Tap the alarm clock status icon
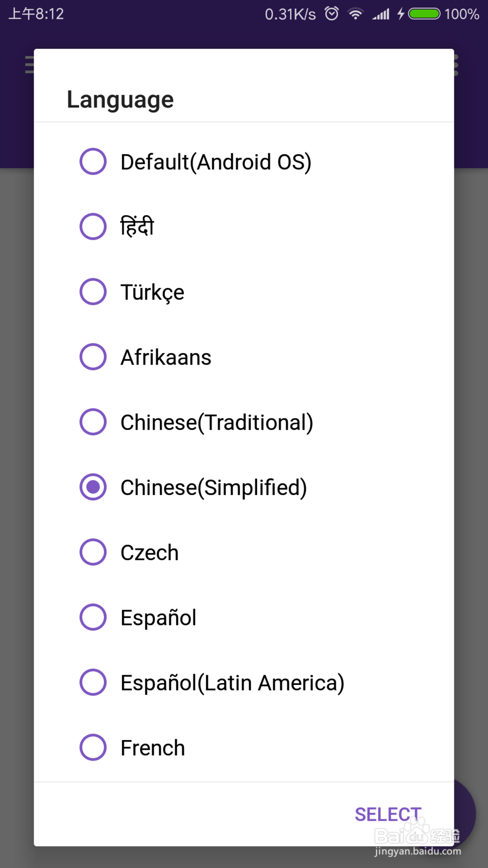This screenshot has width=488, height=868. pos(332,14)
